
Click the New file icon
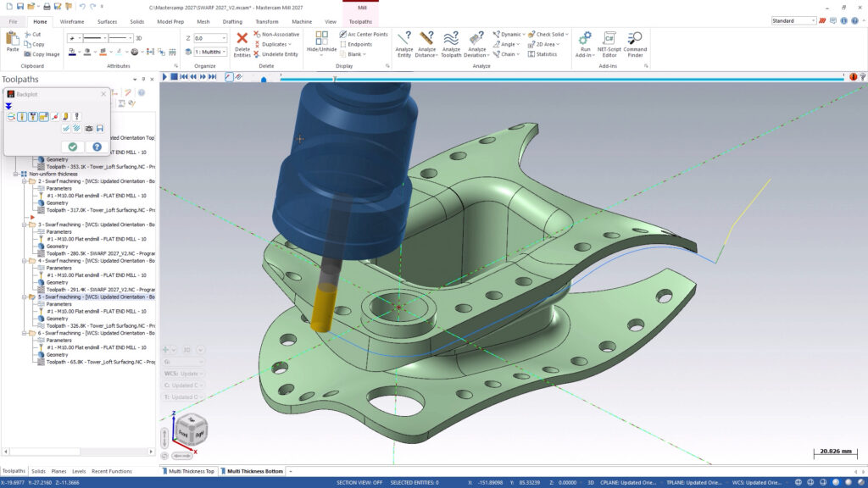coord(8,7)
